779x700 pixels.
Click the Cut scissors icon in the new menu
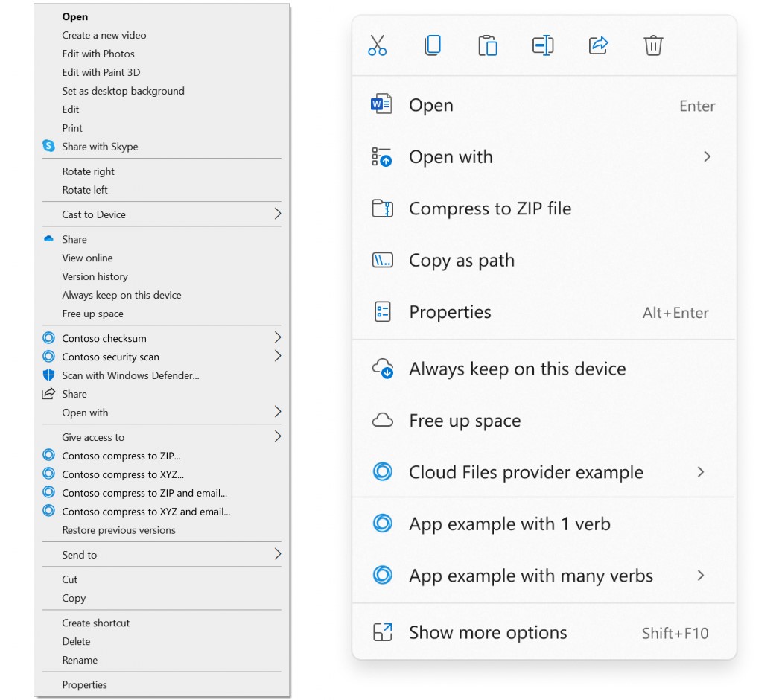tap(377, 45)
